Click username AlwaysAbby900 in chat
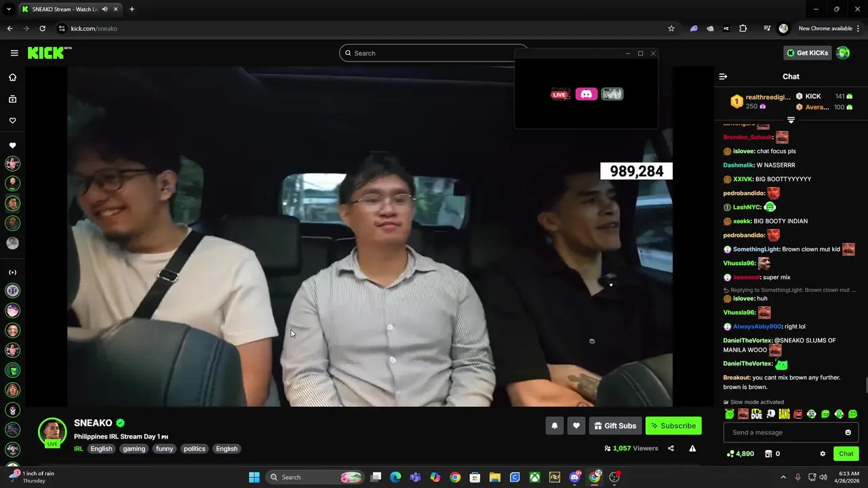The image size is (868, 488). pos(757,327)
